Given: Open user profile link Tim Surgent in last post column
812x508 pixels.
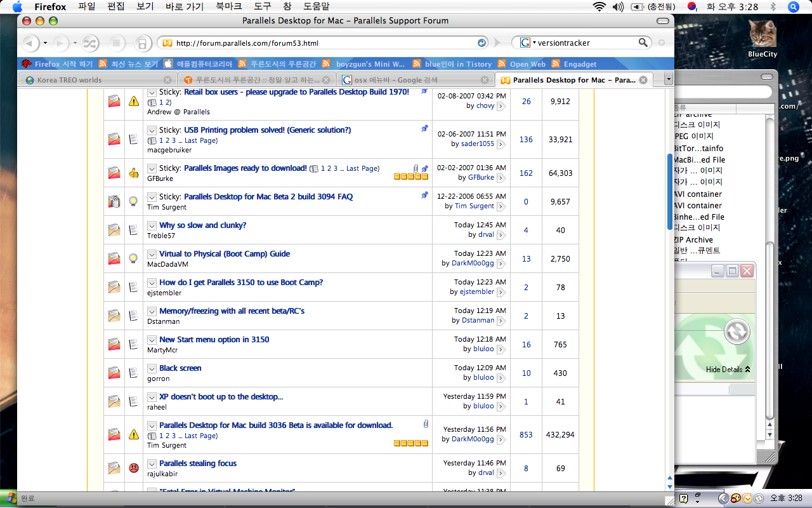Looking at the screenshot, I should point(475,206).
